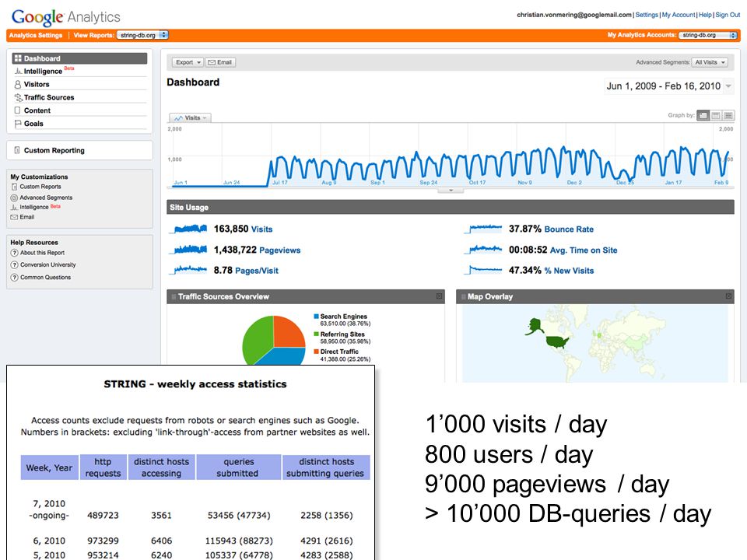
Task: Open View Reports string-db.org selector
Action: pos(142,35)
